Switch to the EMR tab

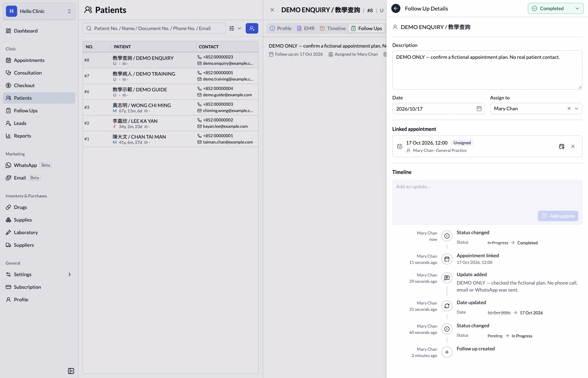[x=306, y=28]
